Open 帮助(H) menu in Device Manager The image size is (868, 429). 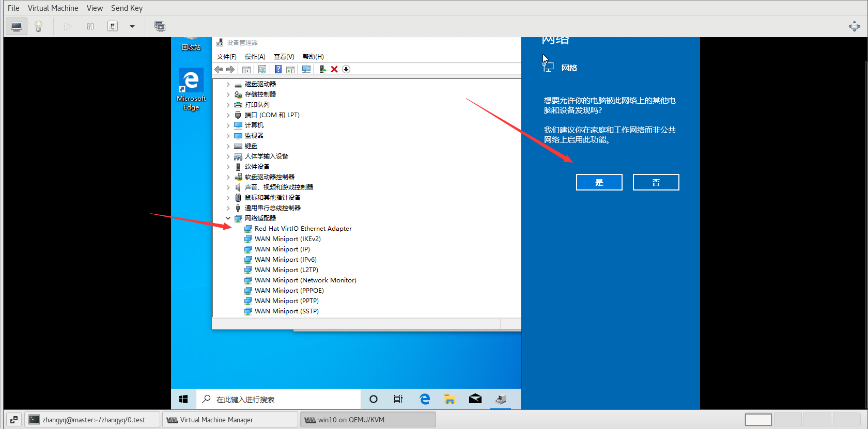(313, 57)
